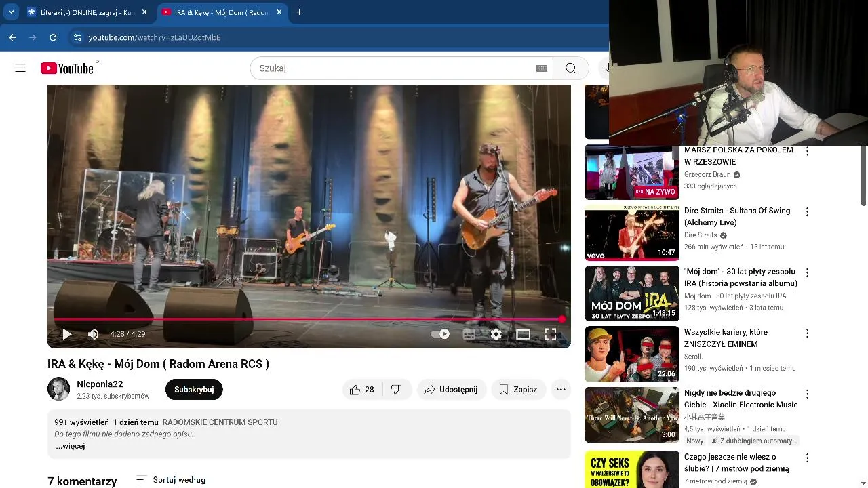Open options menu for Eminem careers video
Viewport: 868px width, 488px height.
[807, 333]
